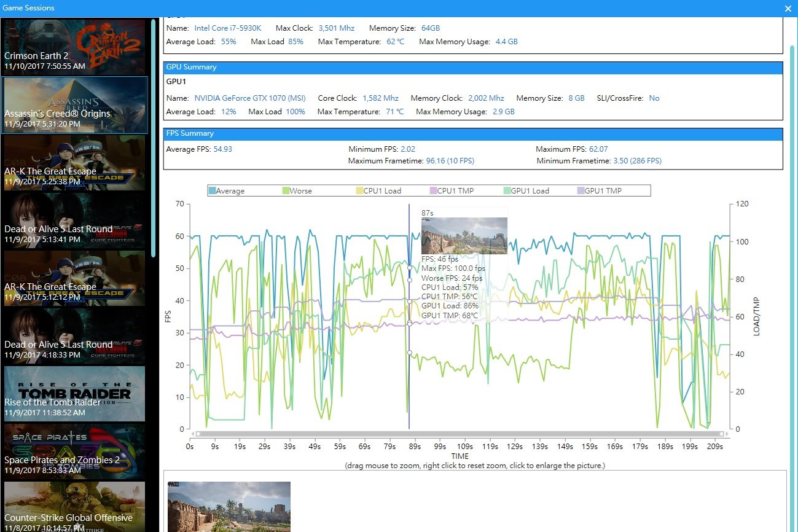
Task: Hide the CPU1 Load series
Action: (x=378, y=191)
